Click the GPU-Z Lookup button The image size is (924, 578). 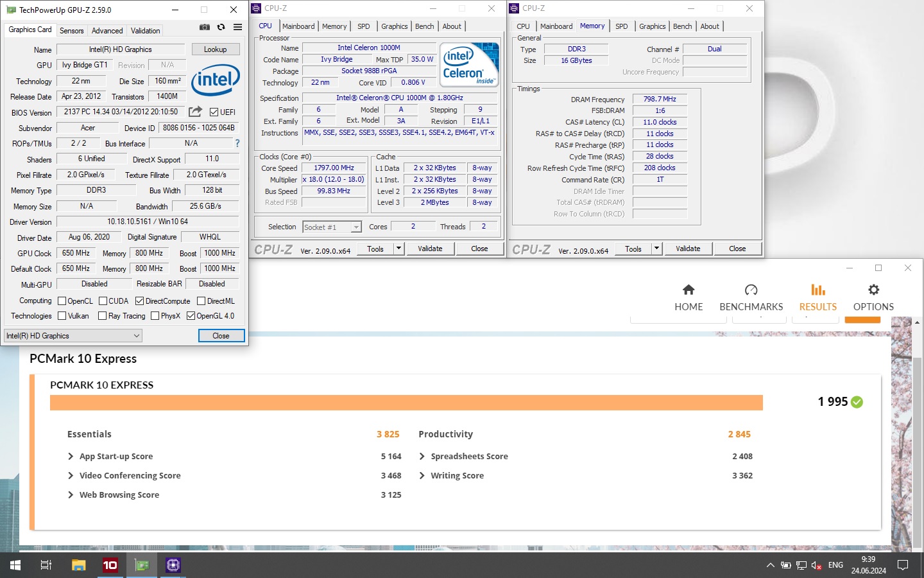pos(215,49)
